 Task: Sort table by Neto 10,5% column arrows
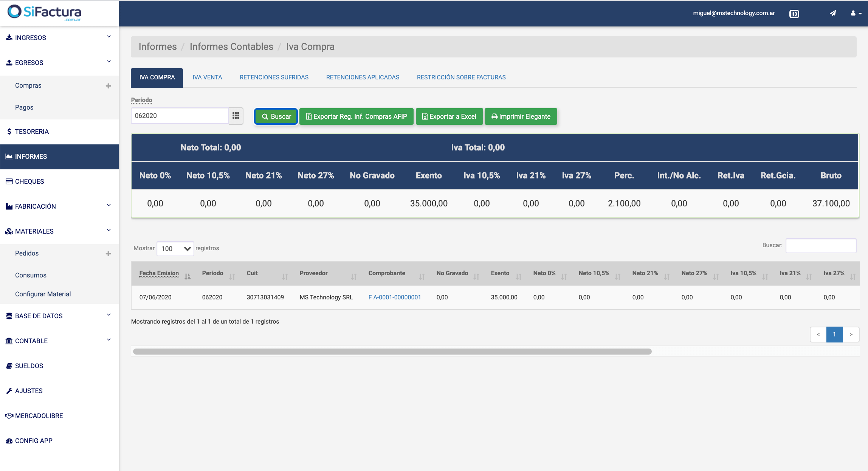click(x=618, y=277)
